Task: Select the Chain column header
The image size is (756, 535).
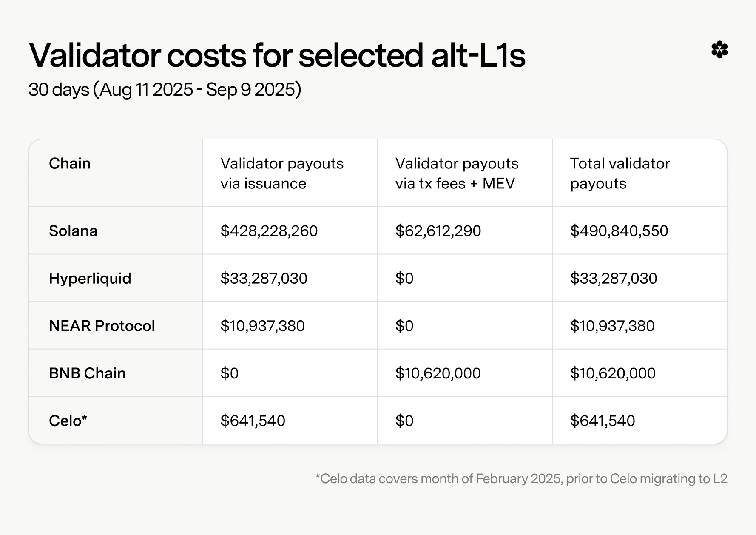Action: 70,163
